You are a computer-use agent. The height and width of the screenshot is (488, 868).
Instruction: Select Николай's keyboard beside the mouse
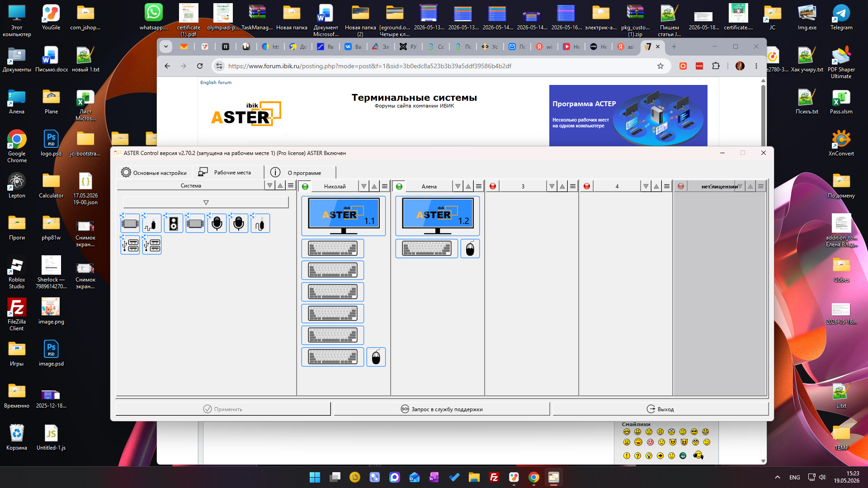coord(333,357)
